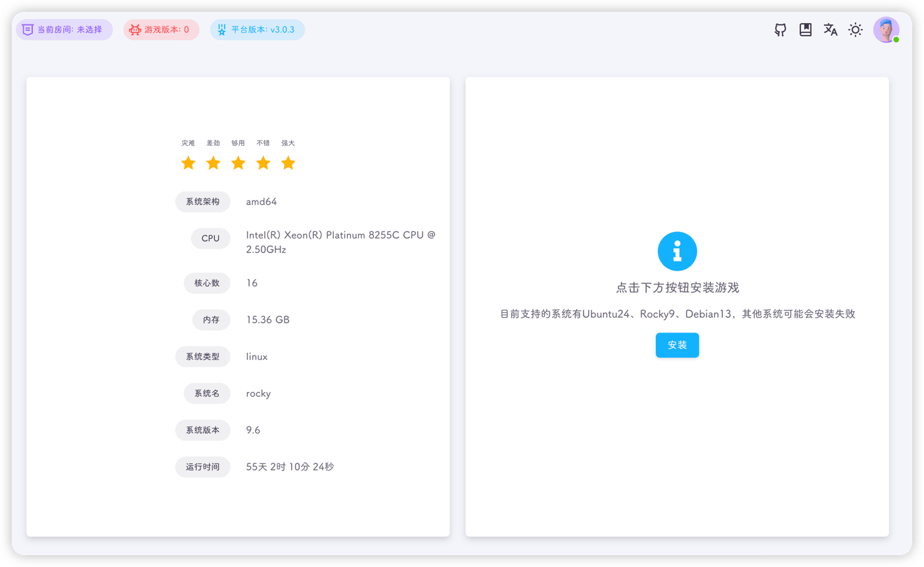
Task: Click the 运行时间 uptime label tag
Action: (x=202, y=466)
